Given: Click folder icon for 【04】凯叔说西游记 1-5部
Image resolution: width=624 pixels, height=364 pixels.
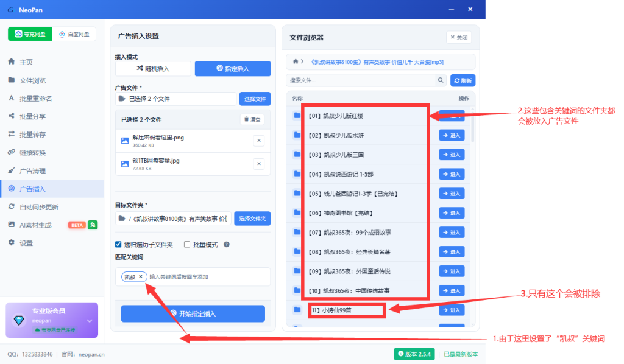Looking at the screenshot, I should click(297, 173).
